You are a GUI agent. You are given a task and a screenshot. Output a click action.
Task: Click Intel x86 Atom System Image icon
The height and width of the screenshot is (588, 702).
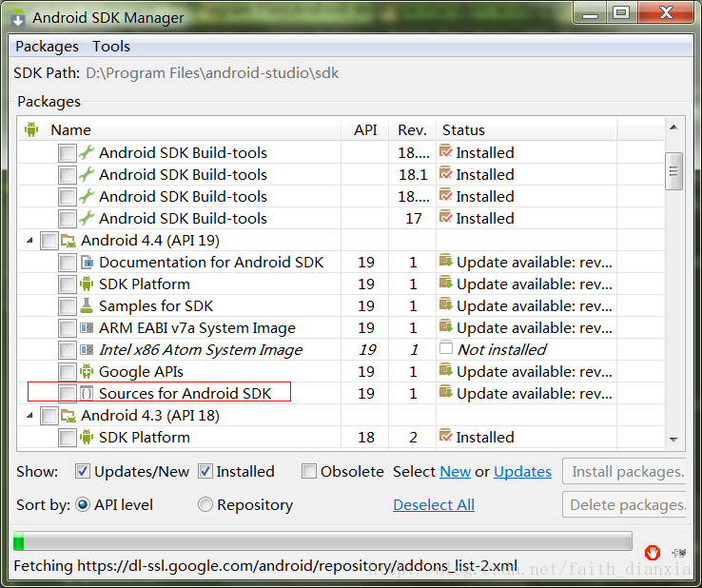[x=87, y=350]
